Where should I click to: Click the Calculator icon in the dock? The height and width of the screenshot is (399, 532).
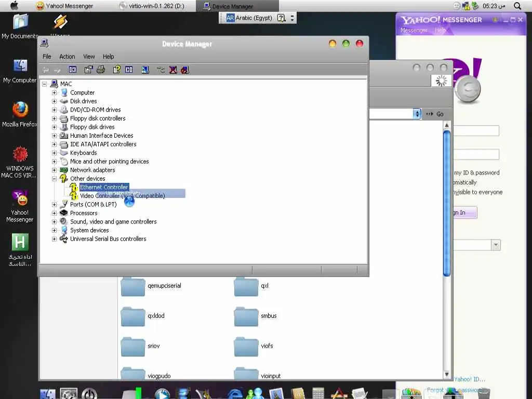pos(318,394)
